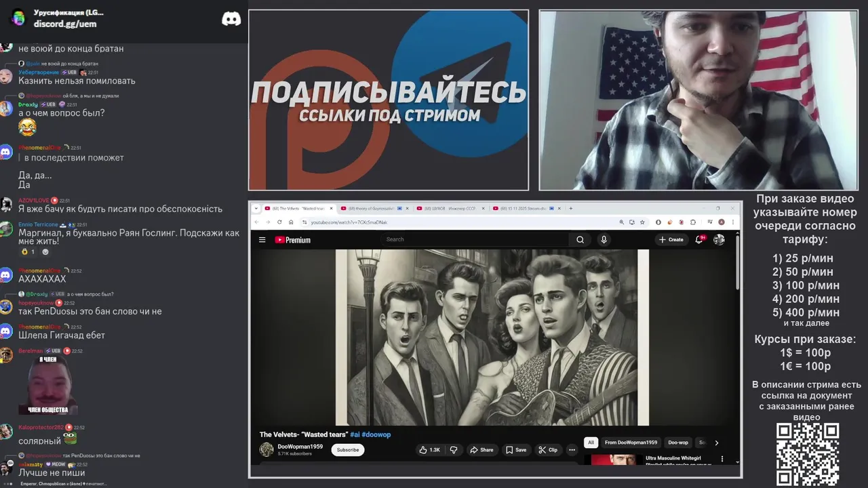This screenshot has height=488, width=868.
Task: Click the message reading 'солярный'
Action: (39, 441)
